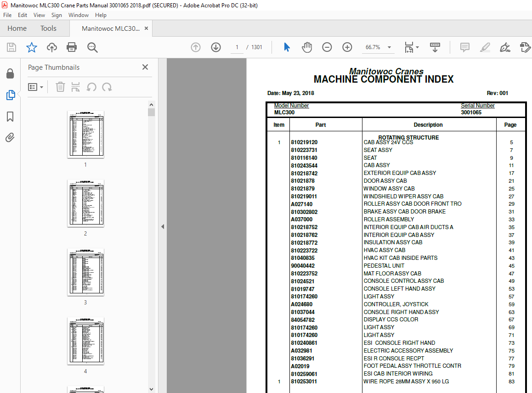Open the Edit menu
The width and height of the screenshot is (532, 393).
tap(23, 15)
